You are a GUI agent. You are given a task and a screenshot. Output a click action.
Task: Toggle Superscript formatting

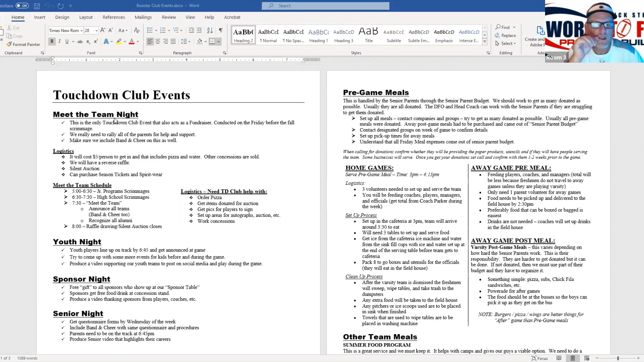pyautogui.click(x=96, y=42)
